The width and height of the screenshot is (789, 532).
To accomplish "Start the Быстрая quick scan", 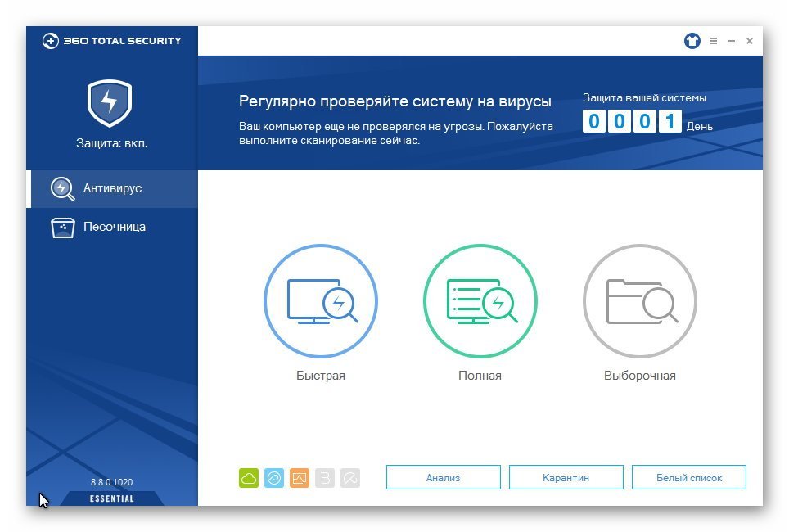I will tap(321, 301).
